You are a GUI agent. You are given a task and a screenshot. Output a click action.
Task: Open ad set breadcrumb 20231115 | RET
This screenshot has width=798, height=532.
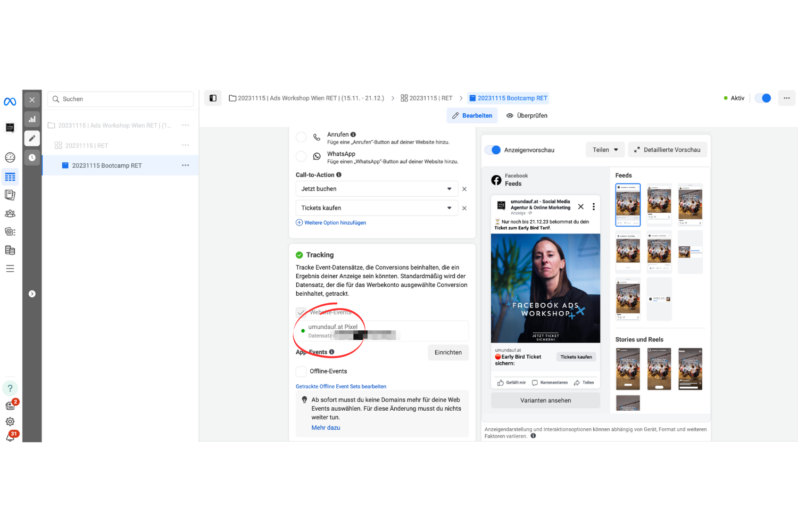tap(426, 98)
